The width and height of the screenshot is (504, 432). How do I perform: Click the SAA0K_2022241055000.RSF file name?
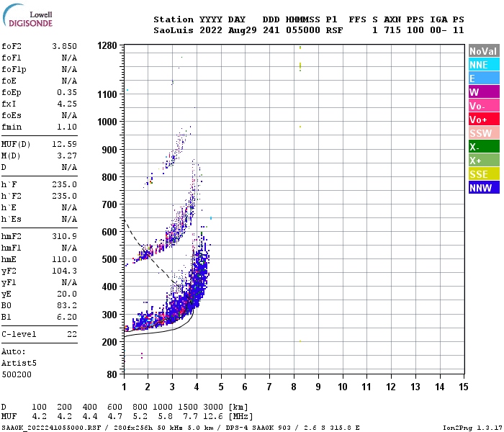[51, 428]
